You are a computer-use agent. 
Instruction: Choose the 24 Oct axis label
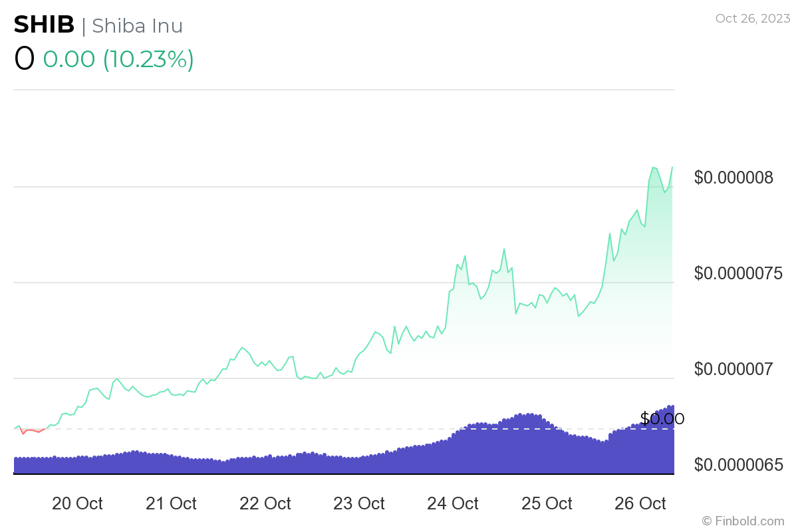(x=453, y=504)
